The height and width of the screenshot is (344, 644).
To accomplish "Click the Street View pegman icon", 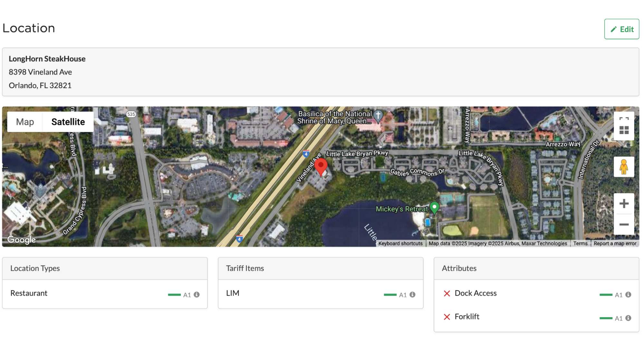I will coord(624,167).
